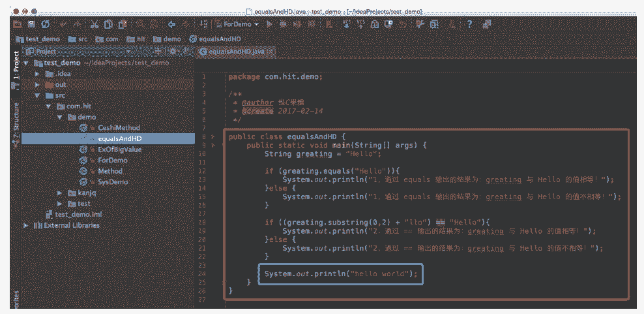Click the run gutter arrow beside main method
Image resolution: width=644 pixels, height=314 pixels.
coord(213,146)
